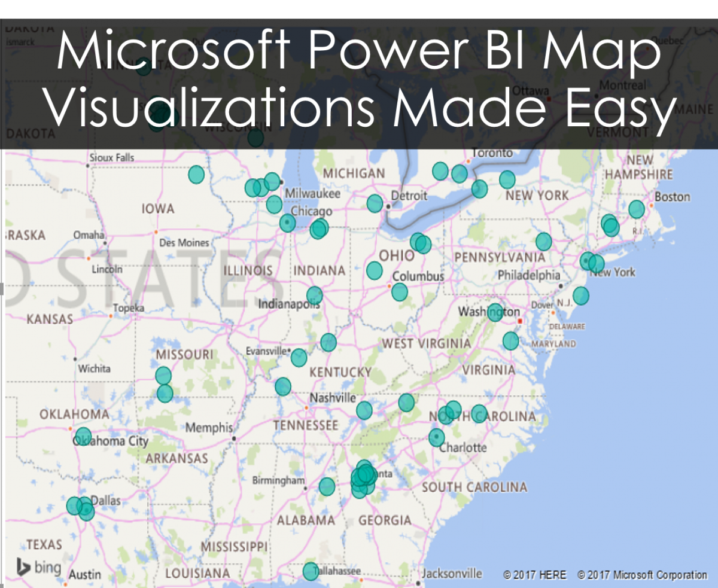Click the Toronto city label
Viewport: 718px width, 588px height.
pos(492,153)
